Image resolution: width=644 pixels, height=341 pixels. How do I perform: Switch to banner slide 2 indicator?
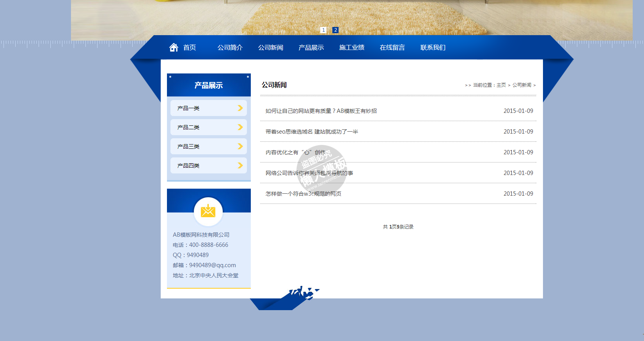pyautogui.click(x=335, y=30)
